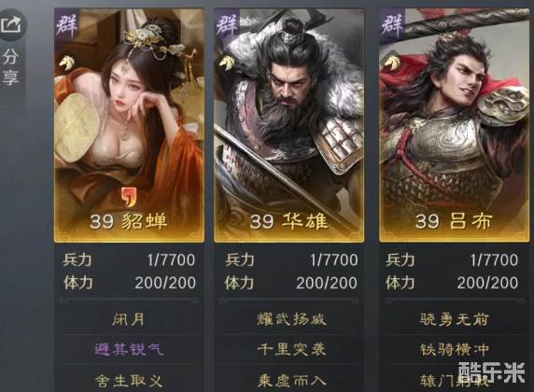The height and width of the screenshot is (392, 534).
Task: Open the 吕布 hero portrait card
Action: pos(455,125)
